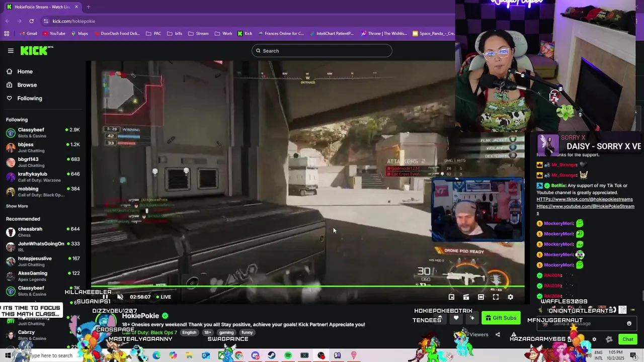
Task: Expand the Stream bookmark folder
Action: [x=198, y=34]
